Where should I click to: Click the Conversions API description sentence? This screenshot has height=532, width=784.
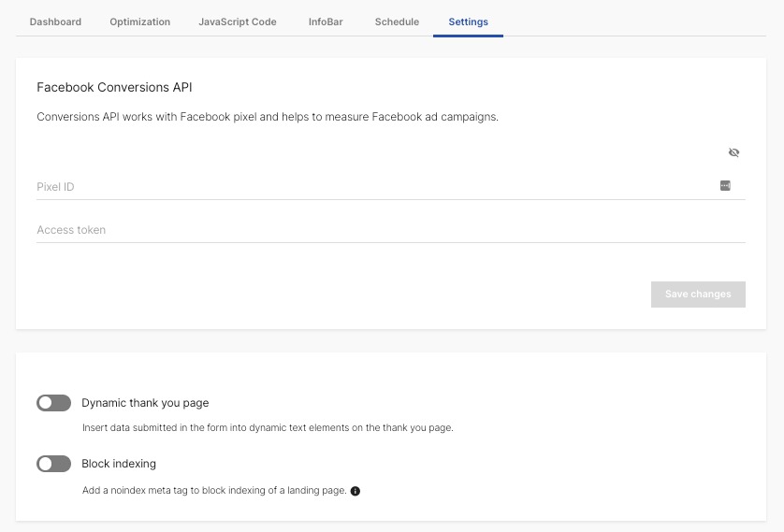267,117
